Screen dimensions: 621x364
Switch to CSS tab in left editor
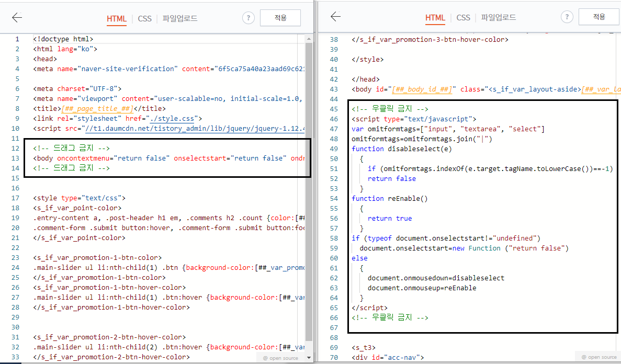(x=144, y=19)
